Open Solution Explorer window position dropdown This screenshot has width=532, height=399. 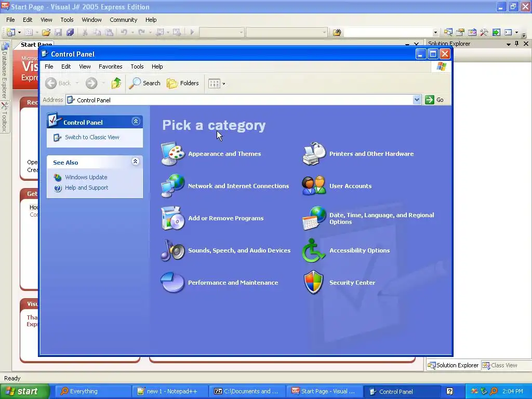(x=508, y=44)
